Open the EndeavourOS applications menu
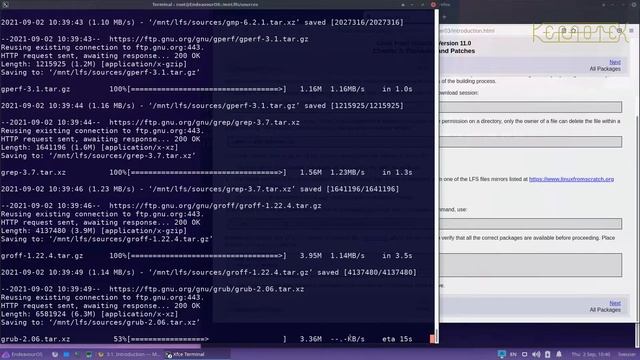 [x=23, y=354]
